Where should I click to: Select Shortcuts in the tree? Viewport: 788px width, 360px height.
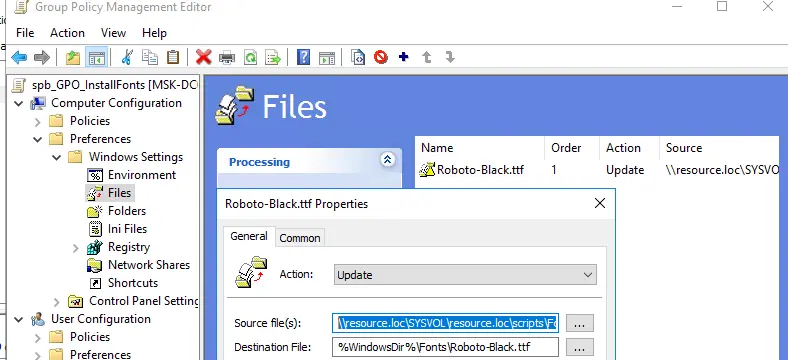pyautogui.click(x=133, y=283)
